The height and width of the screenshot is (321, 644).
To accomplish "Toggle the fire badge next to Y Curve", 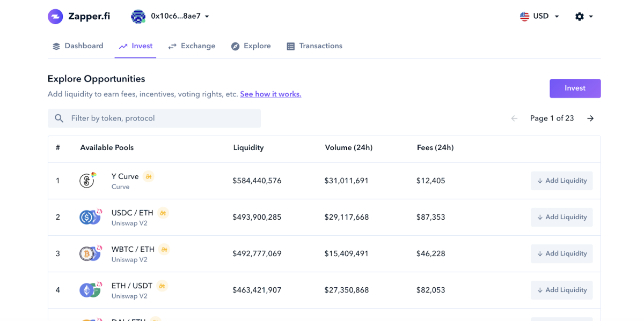I will click(149, 176).
